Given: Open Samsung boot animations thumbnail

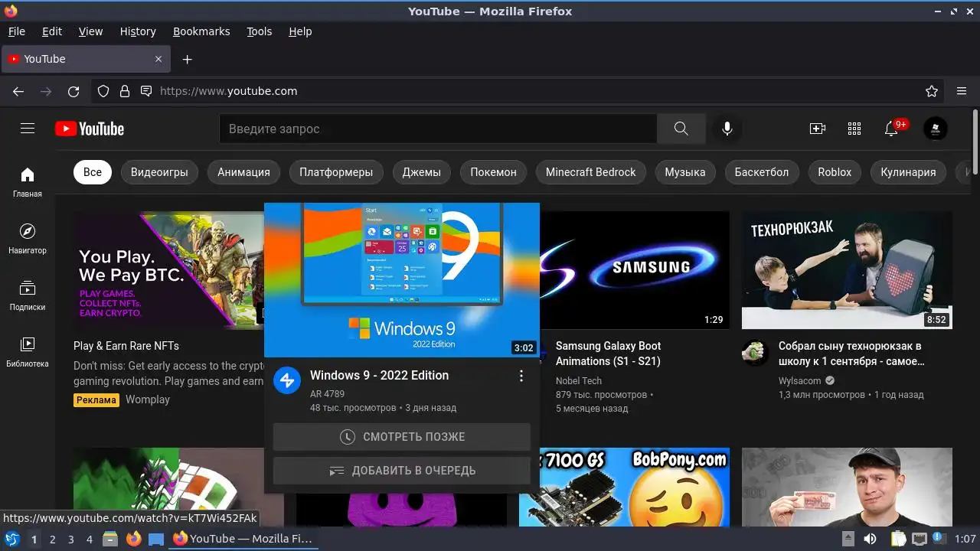Looking at the screenshot, I should [x=635, y=270].
